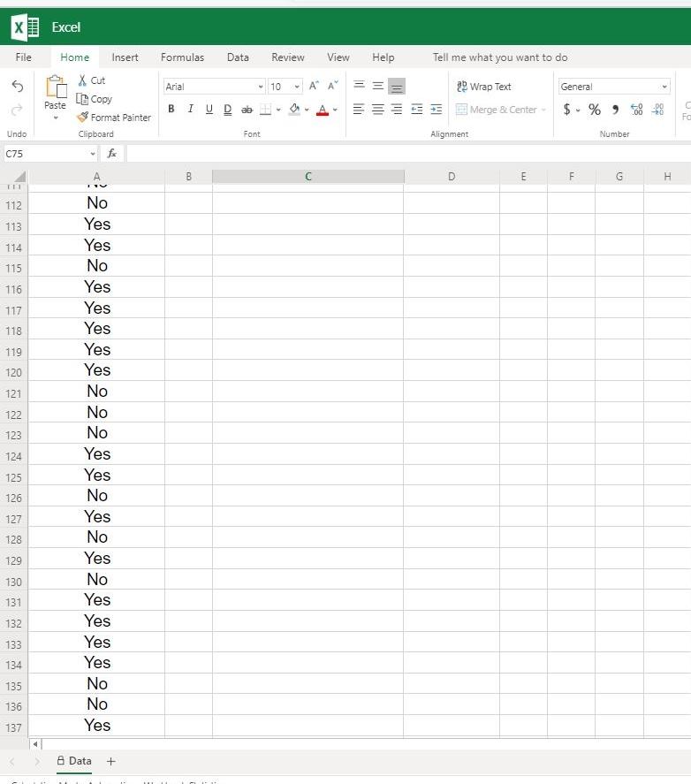
Task: Open the File menu
Action: [x=24, y=57]
